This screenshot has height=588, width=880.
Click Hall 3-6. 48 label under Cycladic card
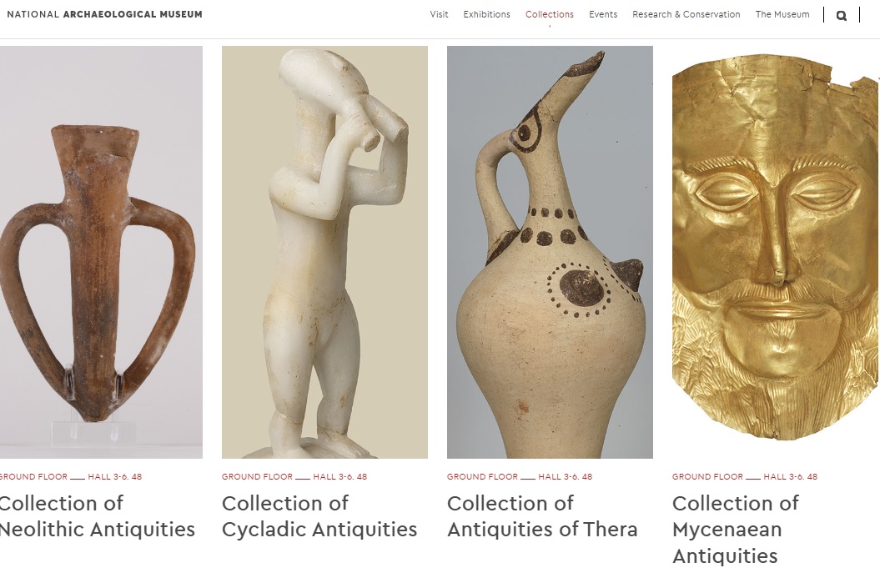pyautogui.click(x=340, y=477)
